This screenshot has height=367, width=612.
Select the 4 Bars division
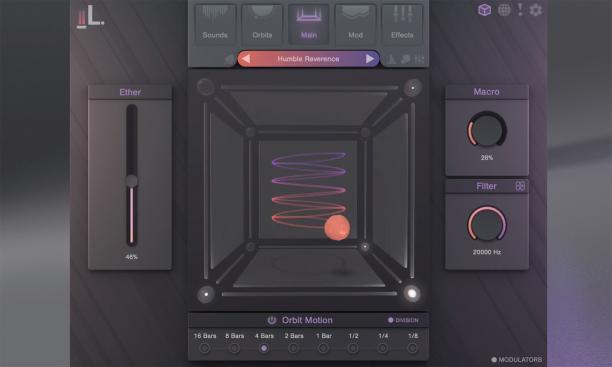(x=264, y=348)
